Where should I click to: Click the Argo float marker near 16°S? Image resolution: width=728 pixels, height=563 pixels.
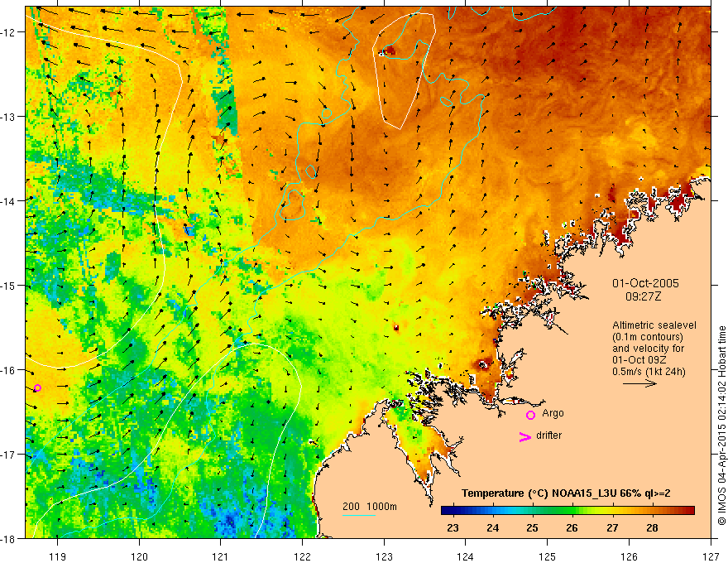pyautogui.click(x=37, y=387)
